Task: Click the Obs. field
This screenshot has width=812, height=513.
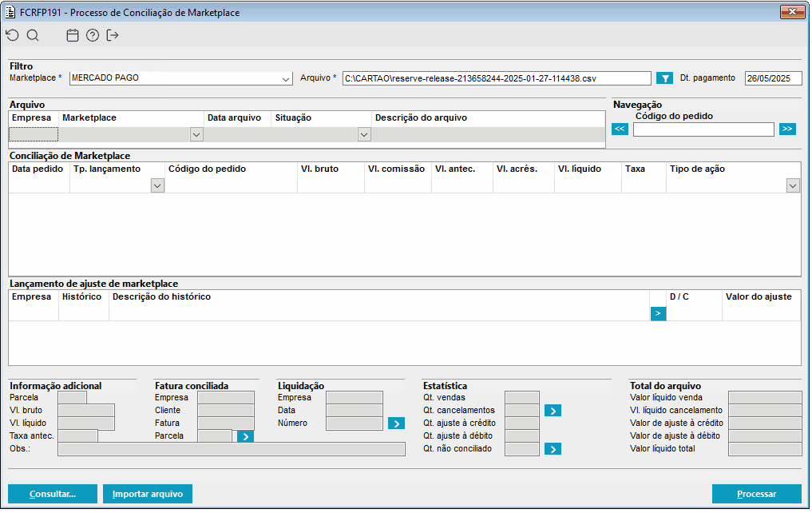Action: (232, 449)
